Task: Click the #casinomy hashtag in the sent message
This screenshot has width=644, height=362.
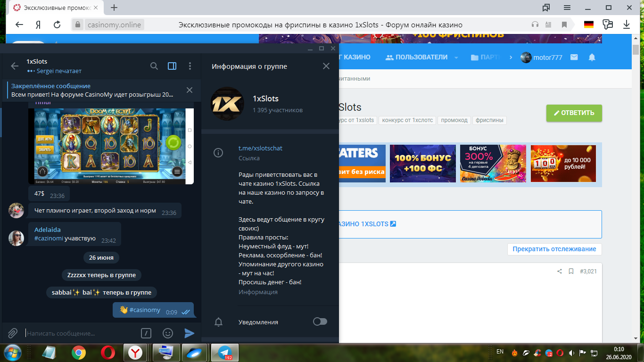Action: (145, 310)
